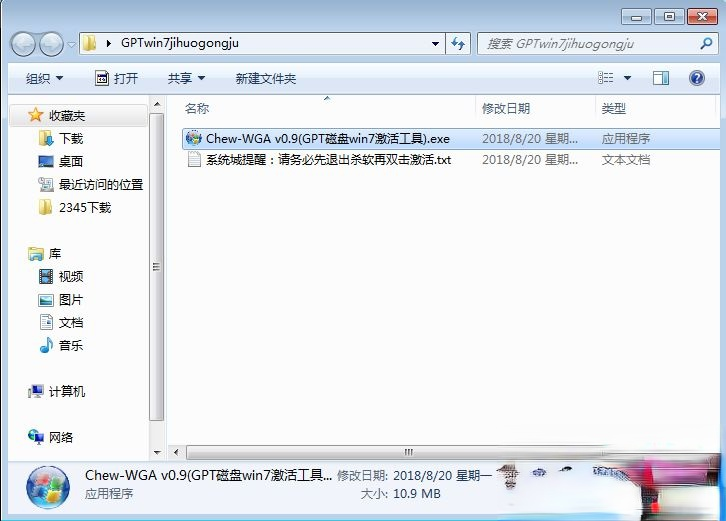This screenshot has width=726, height=521.
Task: Click the icon inside the 打开 toolbar button
Action: [102, 78]
